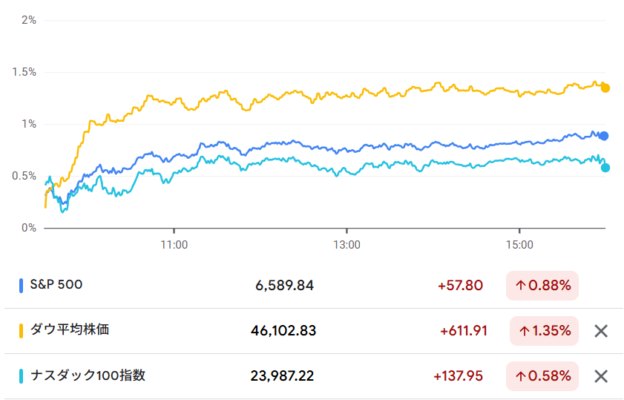Select the blue S&P 500 color bar

(21, 286)
